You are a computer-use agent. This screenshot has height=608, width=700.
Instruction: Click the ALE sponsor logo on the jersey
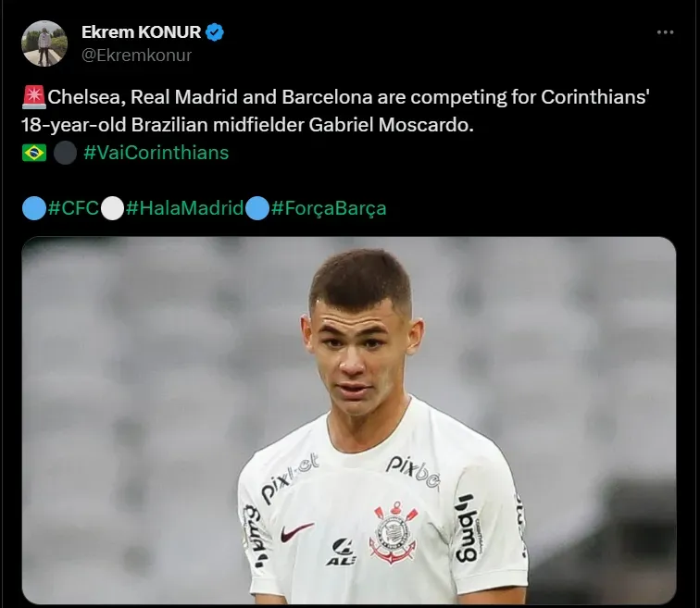[x=341, y=552]
